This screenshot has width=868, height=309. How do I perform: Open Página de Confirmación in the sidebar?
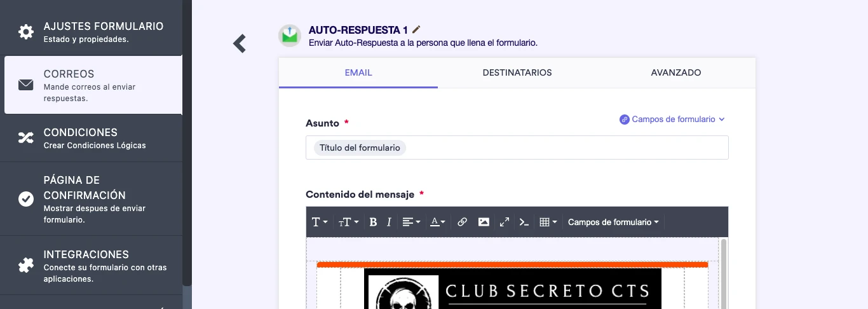point(91,199)
